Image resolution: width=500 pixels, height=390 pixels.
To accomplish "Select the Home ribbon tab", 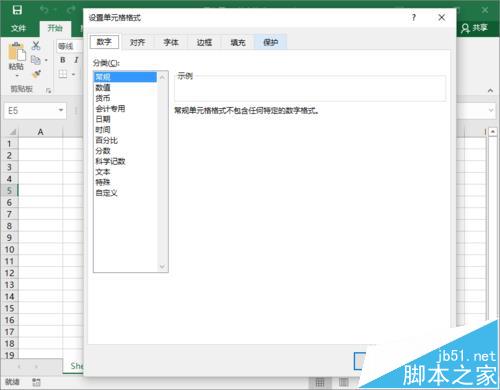I will click(55, 28).
